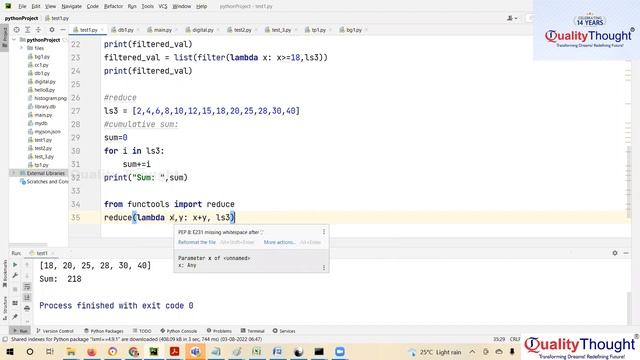Image resolution: width=640 pixels, height=360 pixels.
Task: Minimize the Run tool window
Action: (x=626, y=253)
